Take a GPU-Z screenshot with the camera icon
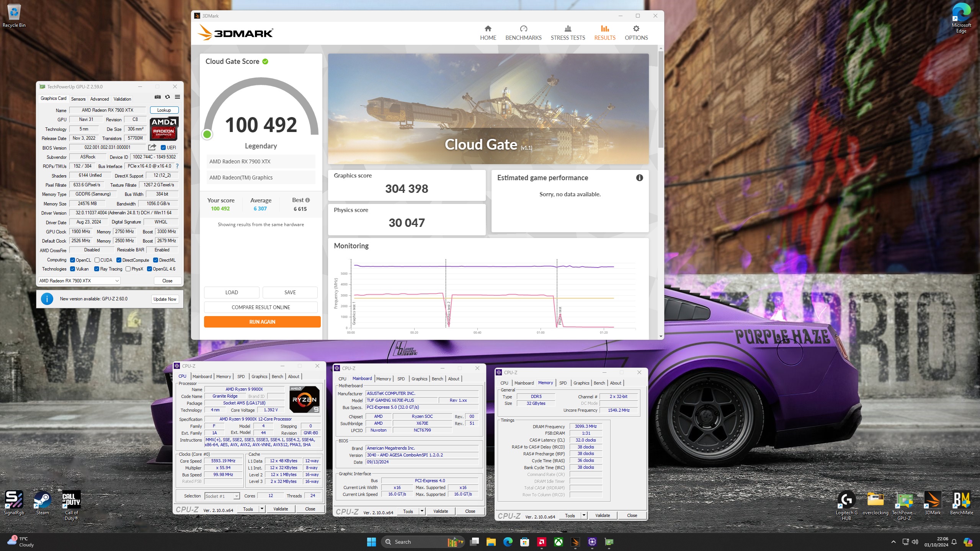The image size is (980, 551). (x=158, y=97)
